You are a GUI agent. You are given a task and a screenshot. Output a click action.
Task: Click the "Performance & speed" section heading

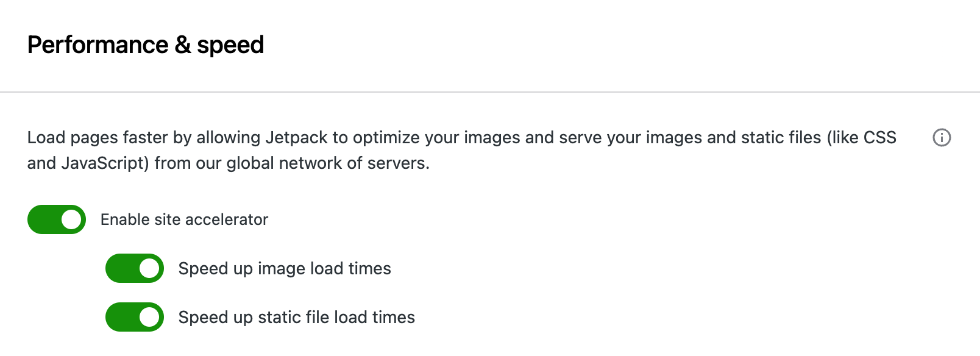(x=146, y=45)
